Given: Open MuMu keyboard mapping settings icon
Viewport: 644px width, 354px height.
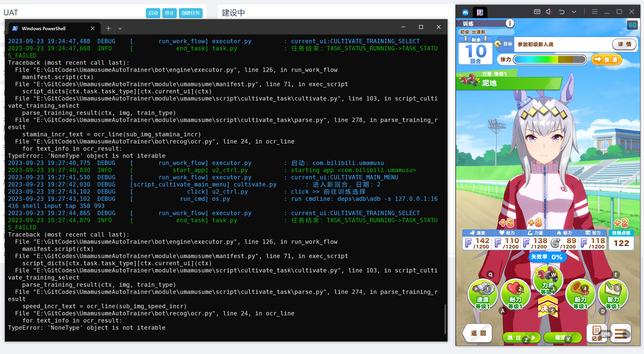Looking at the screenshot, I should [537, 12].
